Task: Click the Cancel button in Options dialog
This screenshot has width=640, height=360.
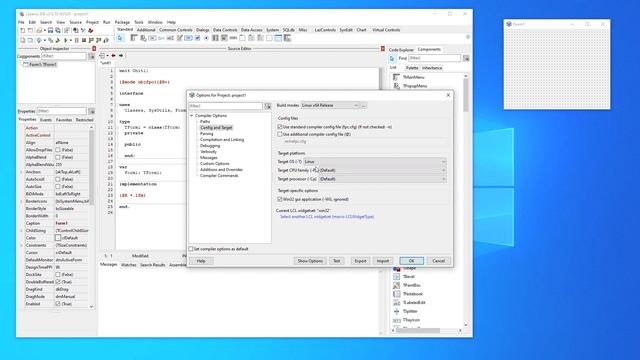Action: 439,261
